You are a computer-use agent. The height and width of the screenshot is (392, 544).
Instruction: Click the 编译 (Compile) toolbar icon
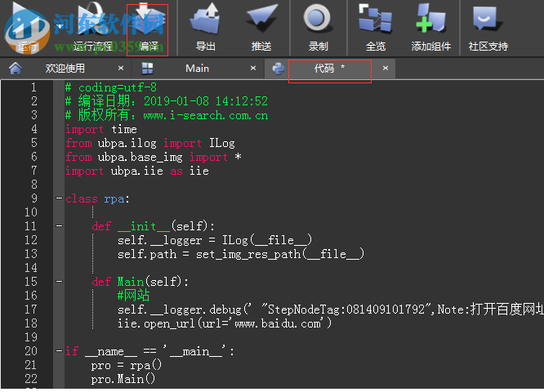148,27
